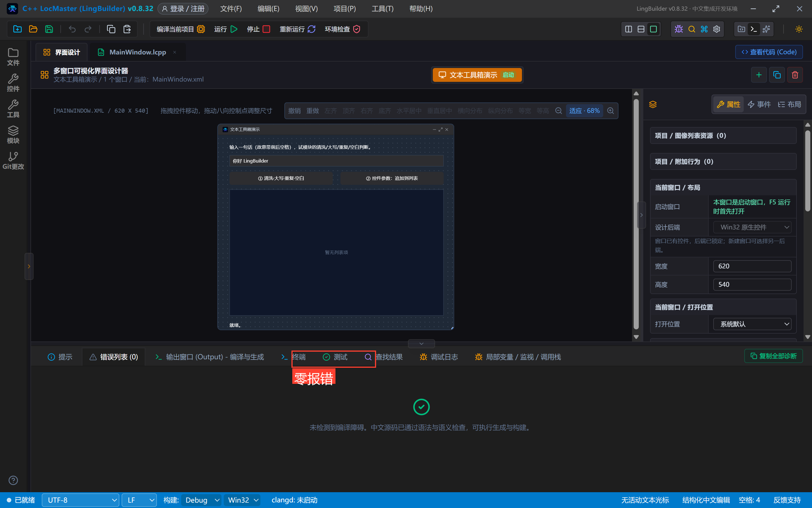The width and height of the screenshot is (812, 508).
Task: Open the 模块 sidebar panel
Action: coord(13,134)
